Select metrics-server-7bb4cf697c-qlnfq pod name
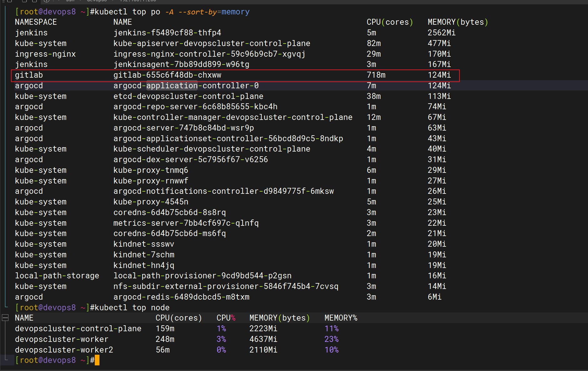Viewport: 588px width, 371px height. pos(186,223)
